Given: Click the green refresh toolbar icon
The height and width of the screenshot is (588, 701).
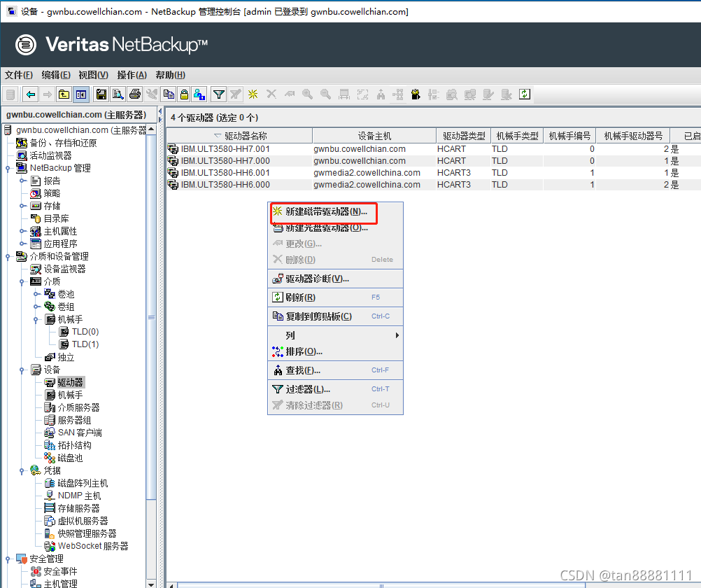Looking at the screenshot, I should click(x=525, y=94).
